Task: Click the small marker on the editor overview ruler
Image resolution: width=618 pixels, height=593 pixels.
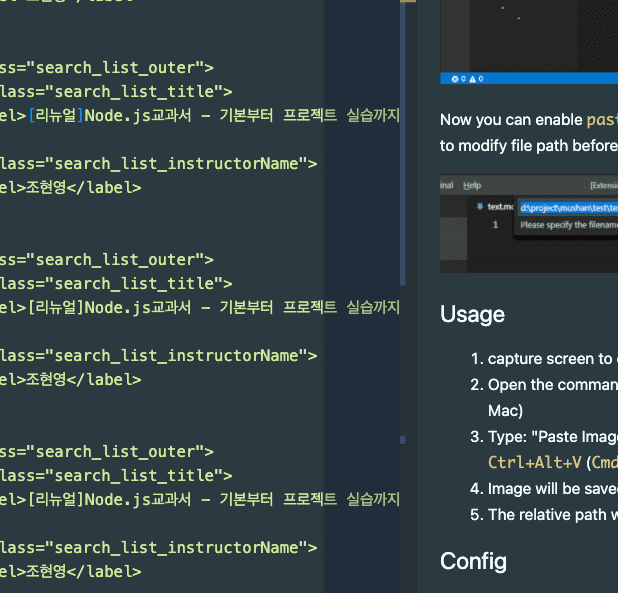Action: point(402,439)
